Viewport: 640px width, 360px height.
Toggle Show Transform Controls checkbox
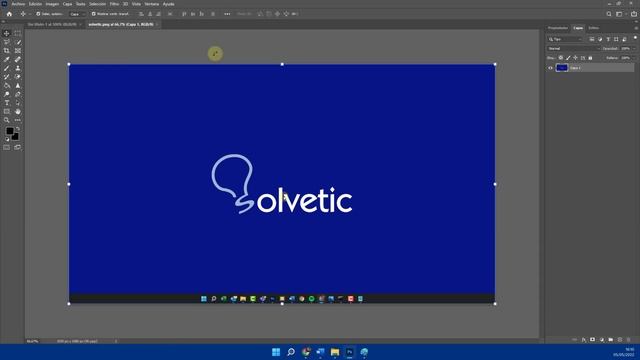coord(93,14)
